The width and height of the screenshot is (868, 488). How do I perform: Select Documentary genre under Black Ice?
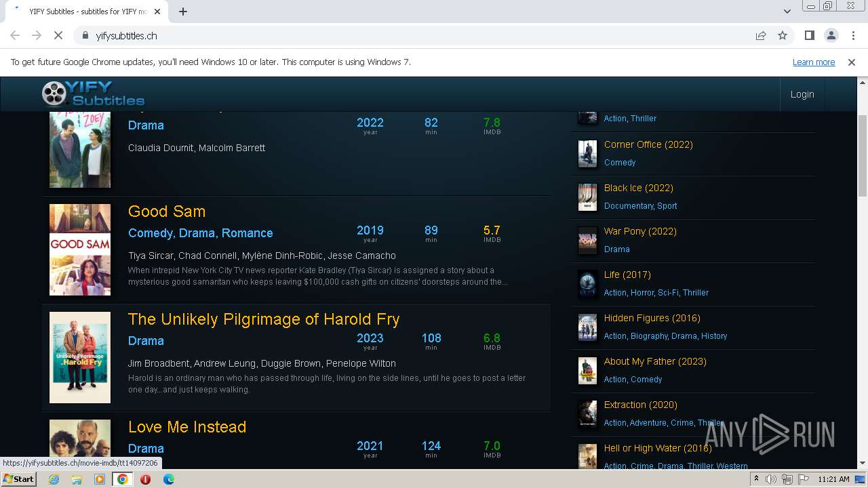pyautogui.click(x=629, y=206)
